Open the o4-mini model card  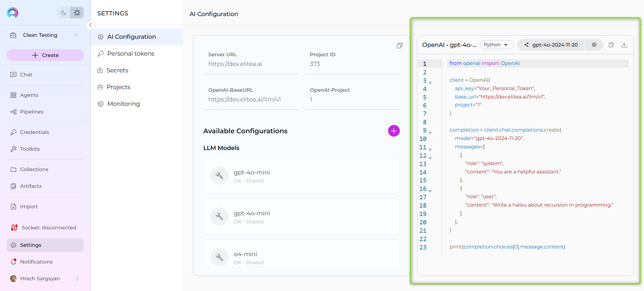[301, 253]
